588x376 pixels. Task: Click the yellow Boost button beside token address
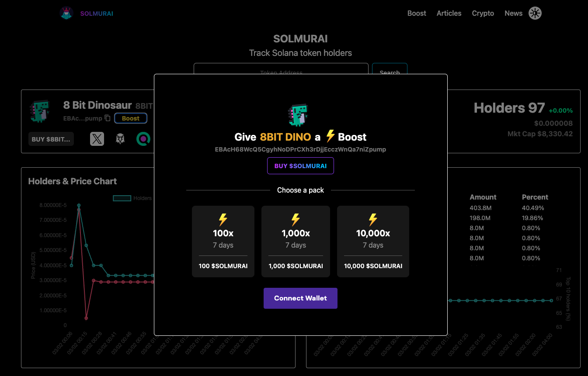(x=131, y=118)
